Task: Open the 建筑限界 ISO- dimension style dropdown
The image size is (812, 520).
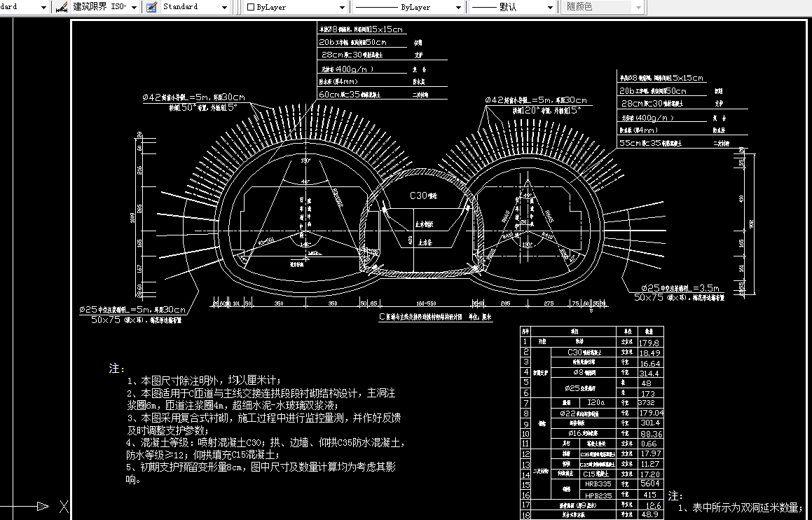Action: (x=105, y=7)
